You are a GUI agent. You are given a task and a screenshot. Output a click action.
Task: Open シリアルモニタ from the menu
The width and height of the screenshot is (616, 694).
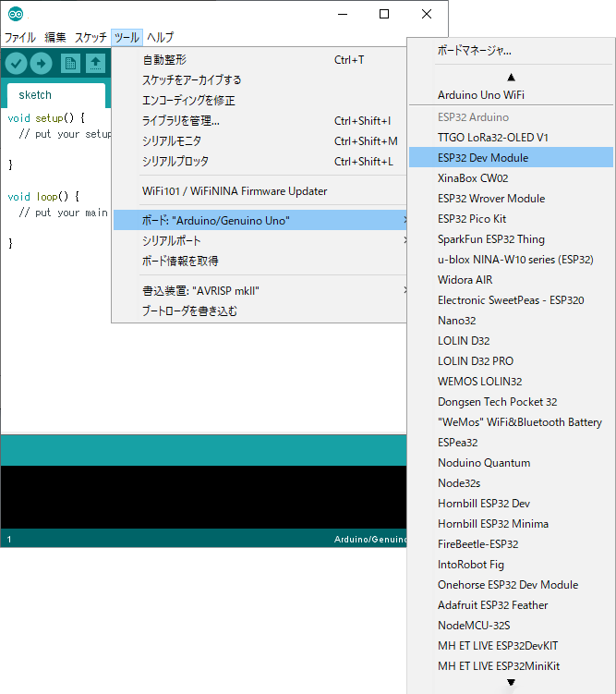[260, 141]
